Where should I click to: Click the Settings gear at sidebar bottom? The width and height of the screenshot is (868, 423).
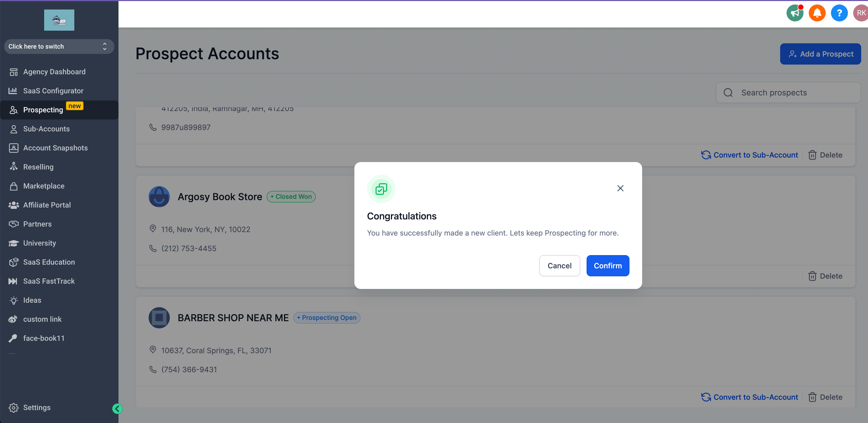tap(14, 407)
